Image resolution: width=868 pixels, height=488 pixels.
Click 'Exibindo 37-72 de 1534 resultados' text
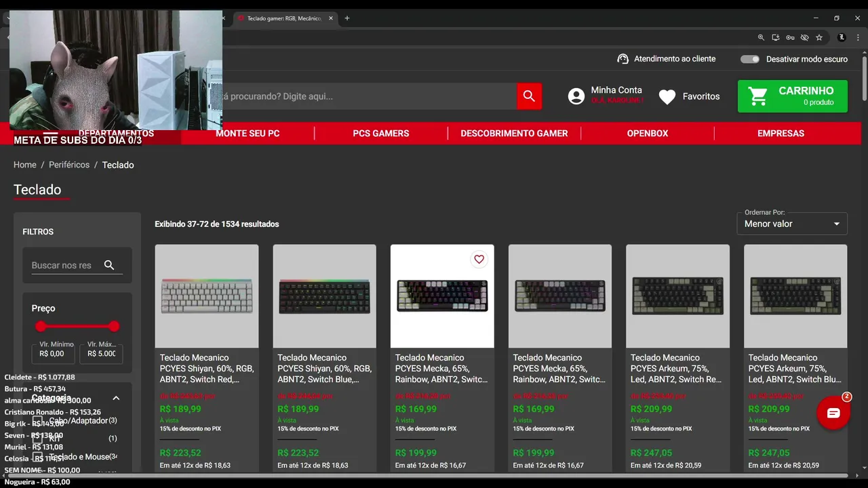coord(217,224)
